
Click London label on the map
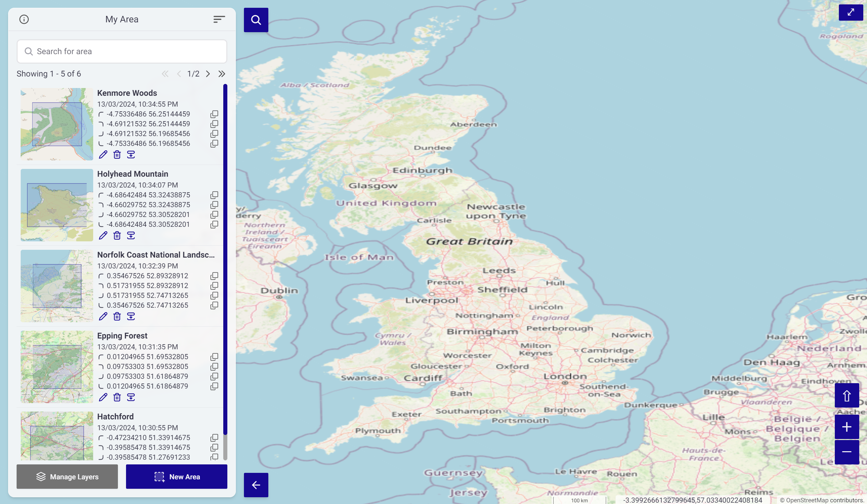(x=565, y=376)
